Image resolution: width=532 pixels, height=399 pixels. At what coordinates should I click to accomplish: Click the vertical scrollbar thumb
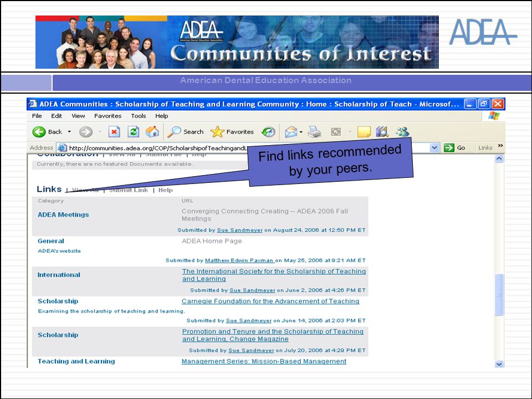coord(499,295)
